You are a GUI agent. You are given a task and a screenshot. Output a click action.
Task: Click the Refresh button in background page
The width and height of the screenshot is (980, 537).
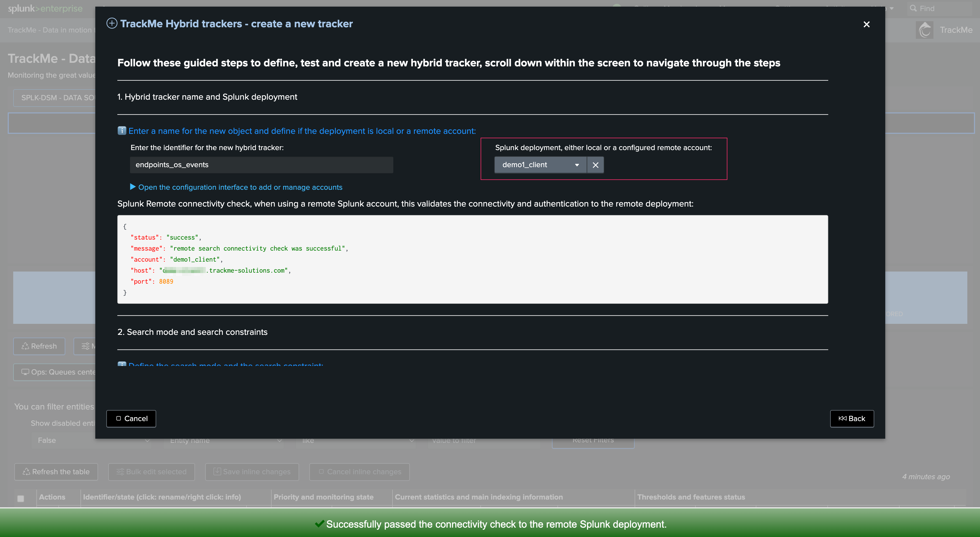39,346
